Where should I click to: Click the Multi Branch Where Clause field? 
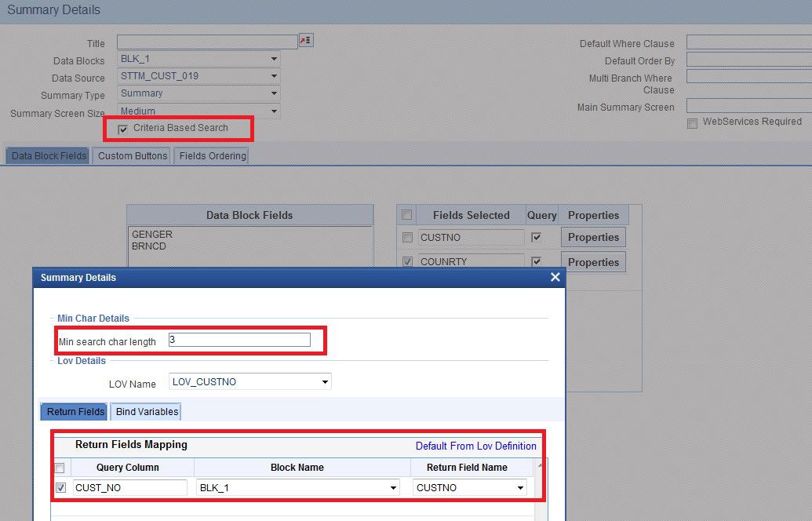pos(748,77)
